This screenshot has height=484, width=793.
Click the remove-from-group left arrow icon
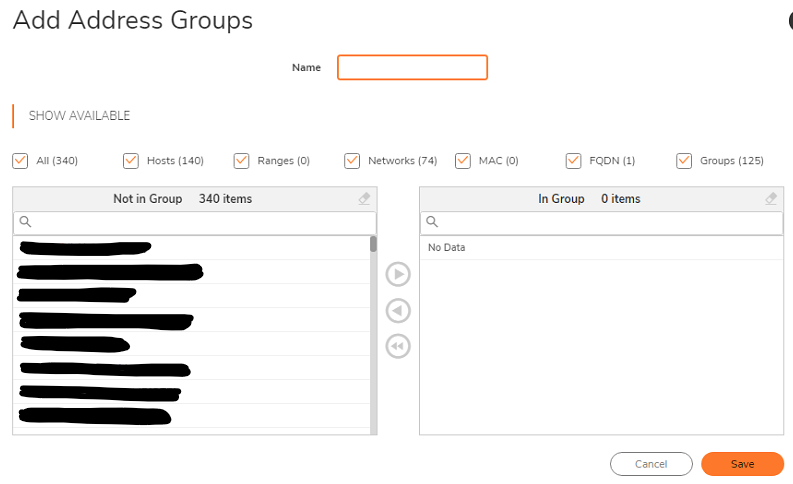click(x=398, y=311)
